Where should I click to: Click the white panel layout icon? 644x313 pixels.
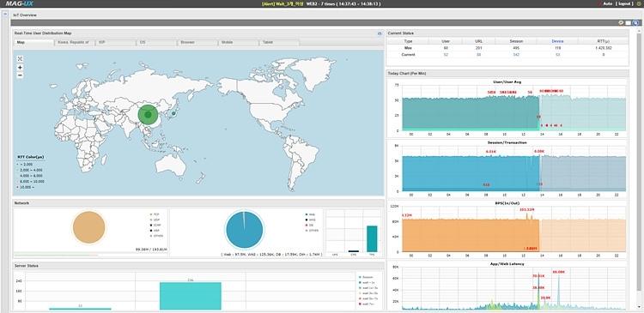(x=628, y=23)
